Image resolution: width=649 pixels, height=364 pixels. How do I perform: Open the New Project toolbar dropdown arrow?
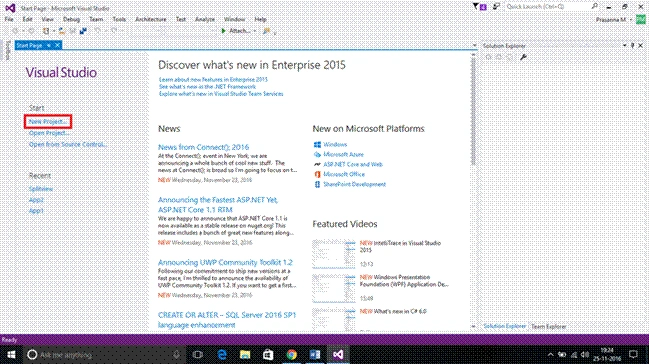pyautogui.click(x=54, y=31)
